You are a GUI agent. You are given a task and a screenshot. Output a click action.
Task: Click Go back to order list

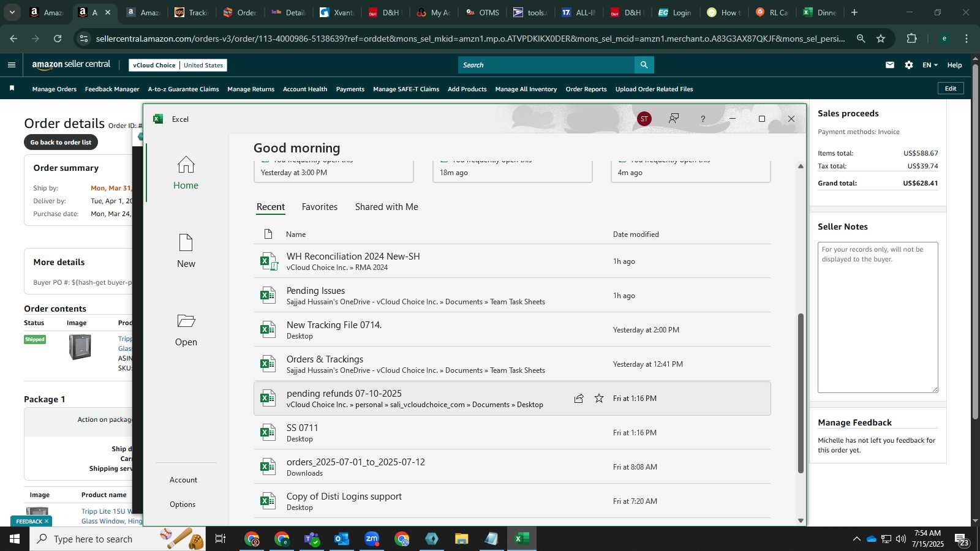click(61, 142)
